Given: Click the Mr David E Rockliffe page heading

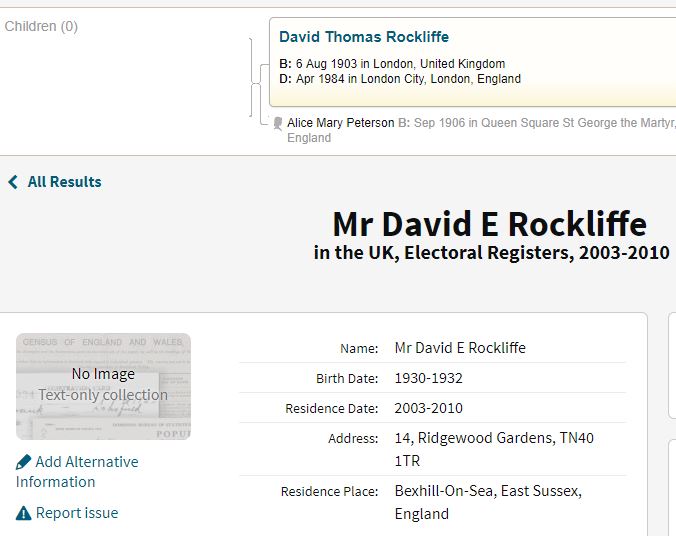Looking at the screenshot, I should tap(489, 223).
